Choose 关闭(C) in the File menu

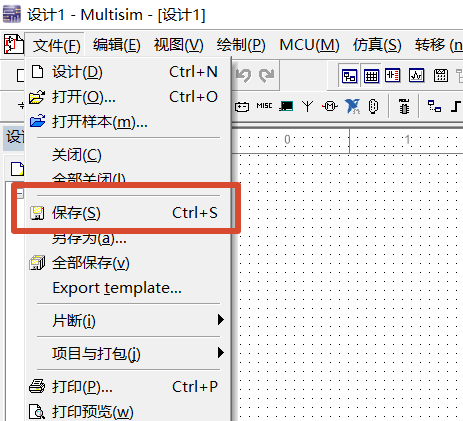pos(128,155)
